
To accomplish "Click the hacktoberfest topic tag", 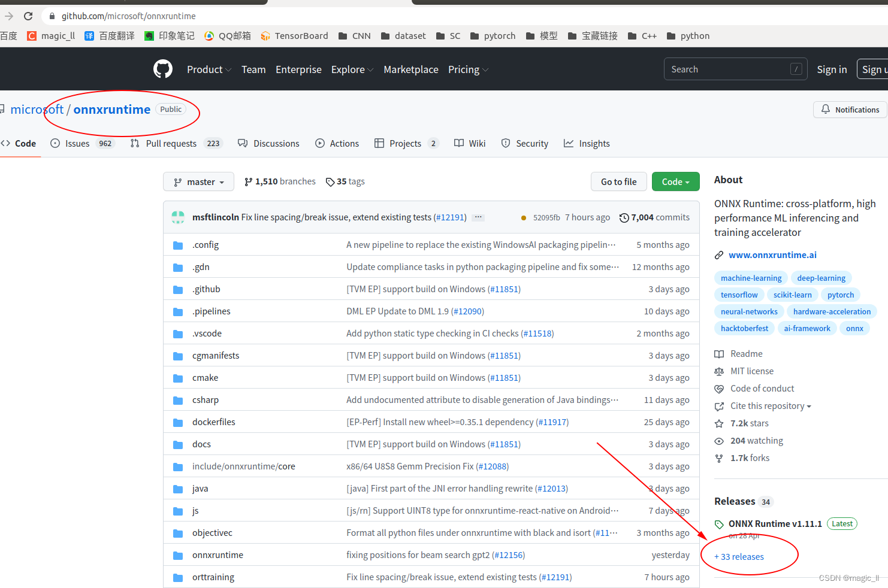I will [744, 329].
